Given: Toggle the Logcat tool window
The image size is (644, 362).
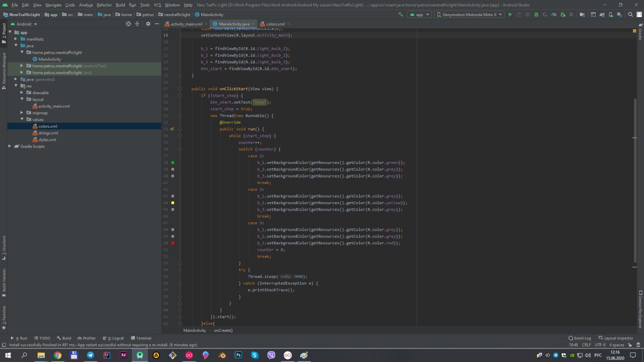Looking at the screenshot, I should pos(113,338).
